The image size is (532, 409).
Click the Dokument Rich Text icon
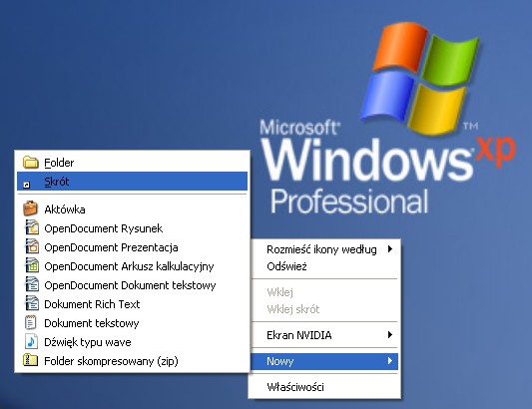[32, 303]
